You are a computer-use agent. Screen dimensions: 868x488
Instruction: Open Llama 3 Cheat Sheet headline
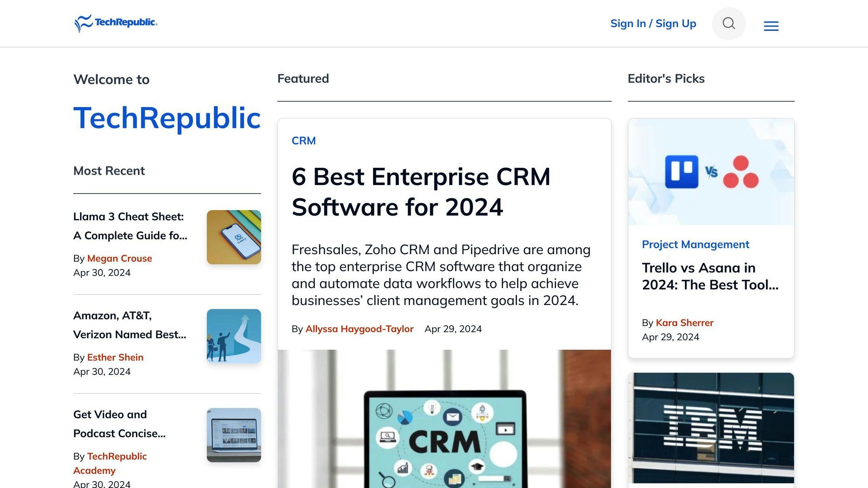pyautogui.click(x=130, y=226)
